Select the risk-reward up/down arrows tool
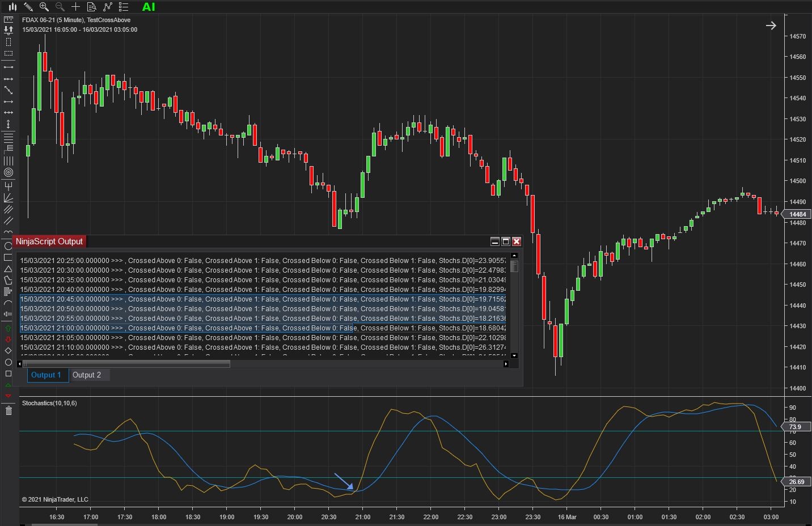812x526 pixels. 9,30
